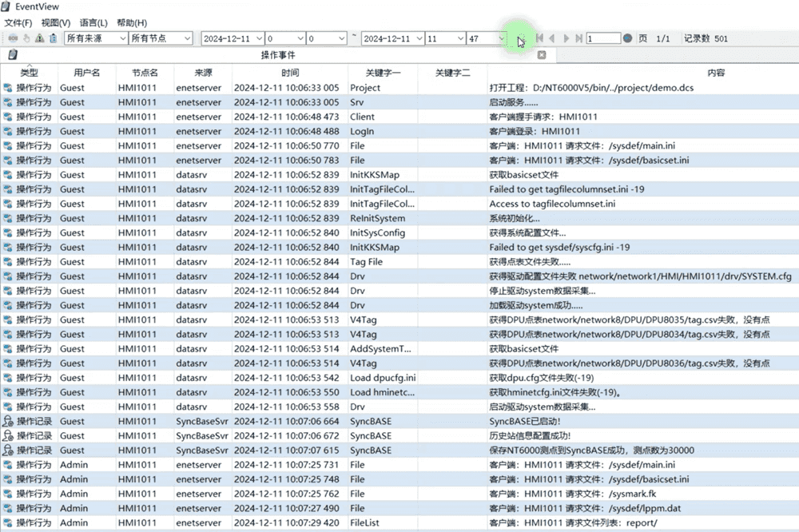Click the round go-to-page button

[628, 38]
